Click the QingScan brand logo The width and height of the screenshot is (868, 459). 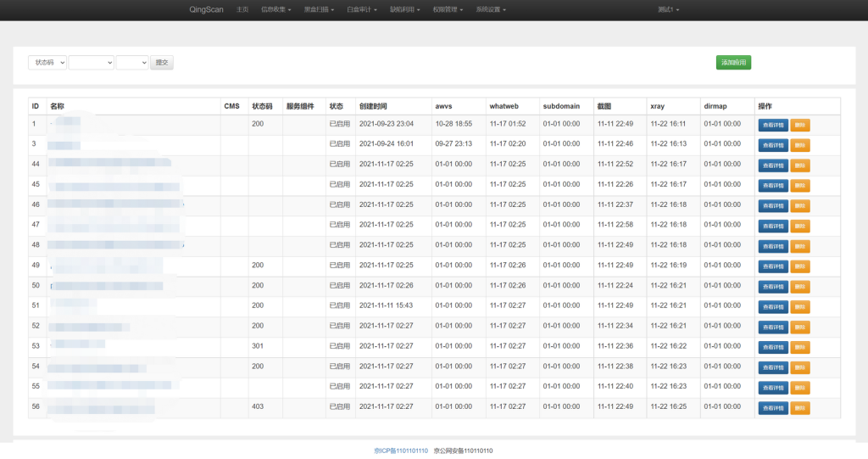(x=206, y=9)
